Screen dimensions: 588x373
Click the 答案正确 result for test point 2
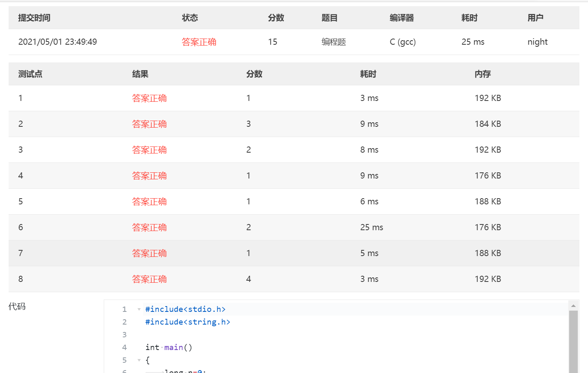149,124
